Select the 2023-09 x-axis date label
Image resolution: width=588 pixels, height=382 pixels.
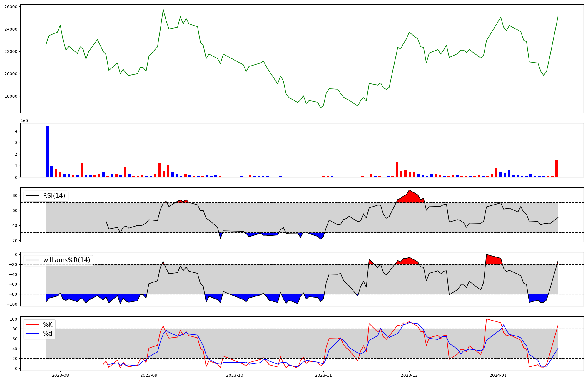(x=149, y=375)
